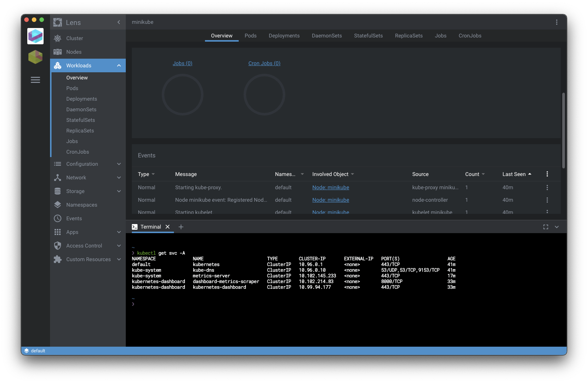
Task: Select Jobs in the Workloads sidebar
Action: (x=72, y=141)
